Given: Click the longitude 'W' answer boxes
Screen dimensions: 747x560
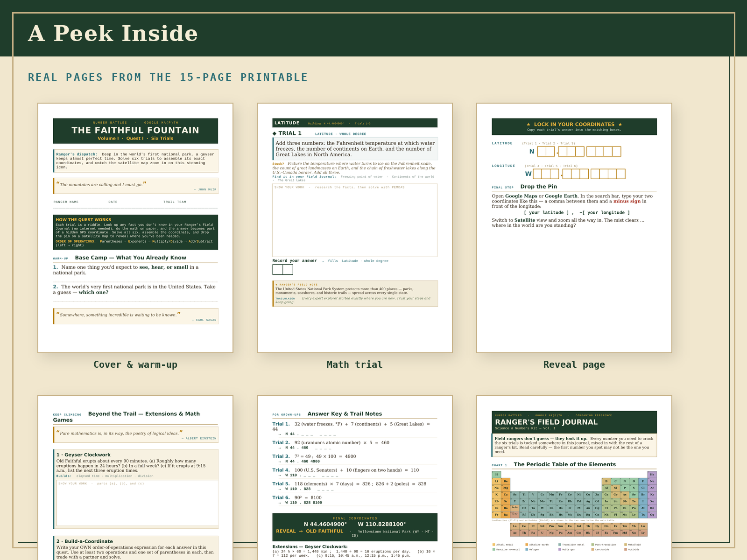Looking at the screenshot, I should click(x=579, y=174).
